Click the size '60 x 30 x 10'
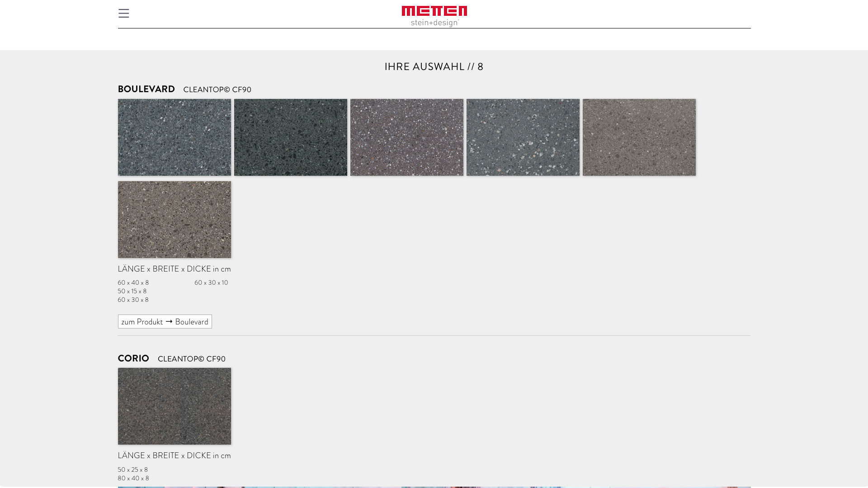 coord(212,283)
